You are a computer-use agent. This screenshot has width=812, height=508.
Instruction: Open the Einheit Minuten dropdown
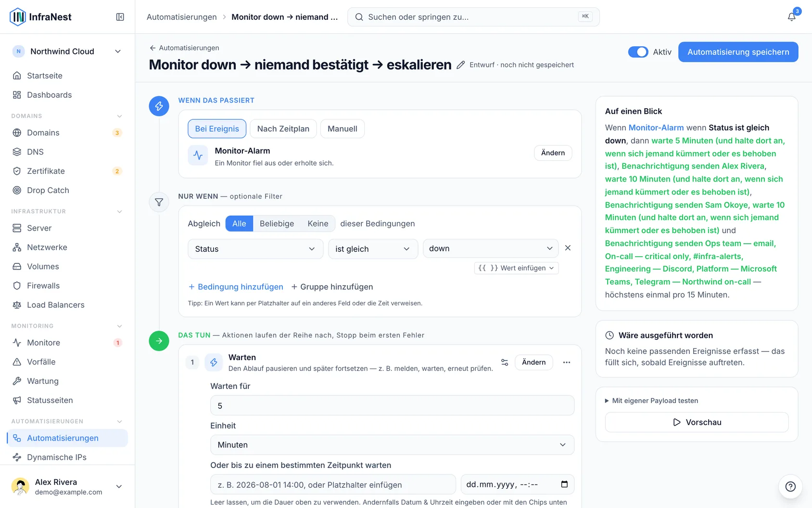[x=392, y=445]
